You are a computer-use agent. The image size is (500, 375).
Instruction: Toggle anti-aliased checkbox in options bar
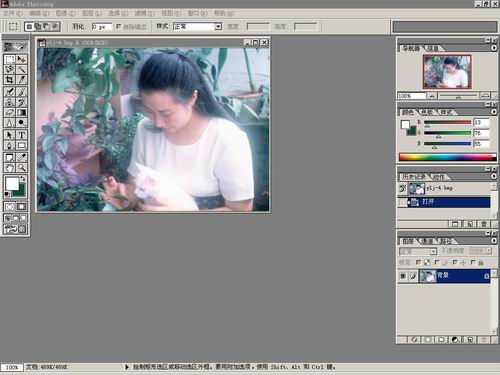118,26
